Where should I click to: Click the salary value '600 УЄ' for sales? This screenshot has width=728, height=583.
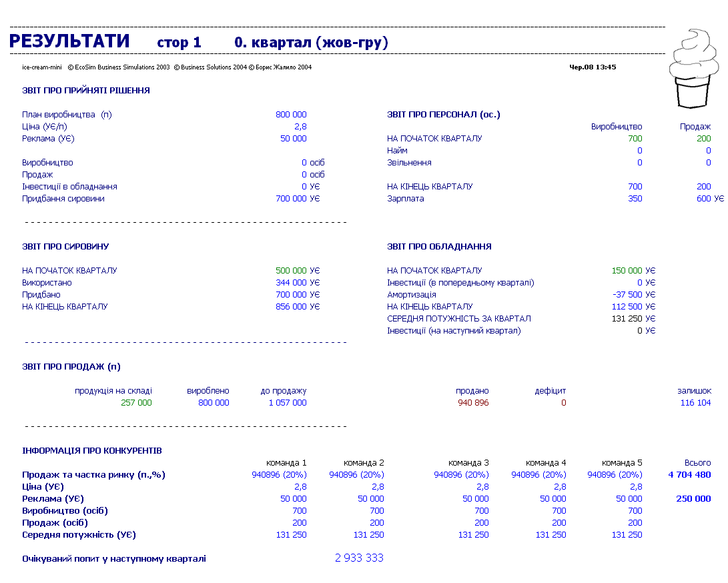(710, 198)
